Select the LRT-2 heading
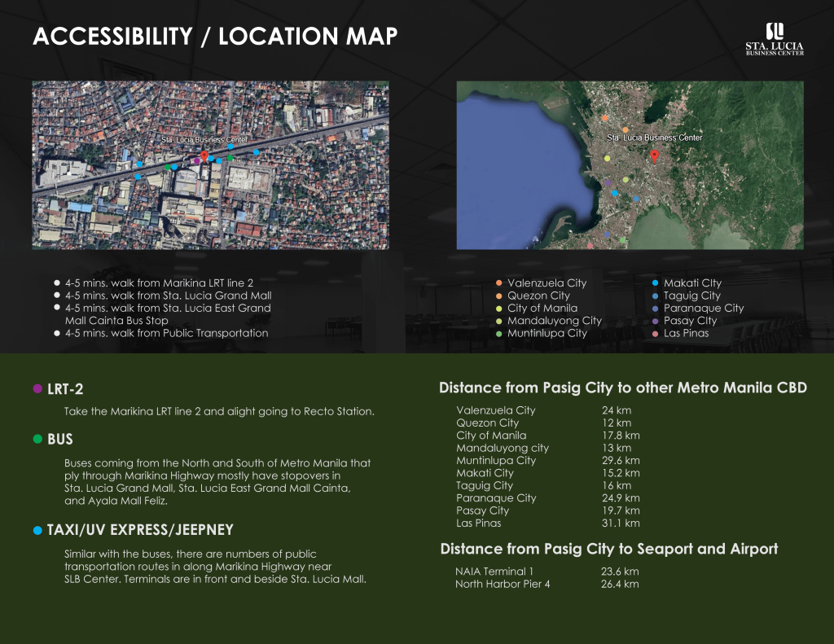Screen dimensions: 834x644 65,389
